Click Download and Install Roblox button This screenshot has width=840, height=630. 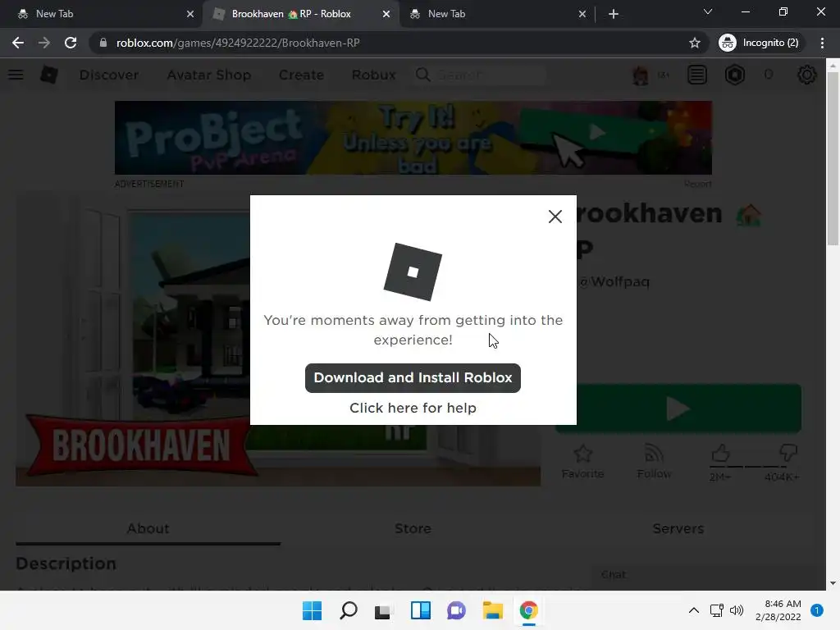(413, 377)
